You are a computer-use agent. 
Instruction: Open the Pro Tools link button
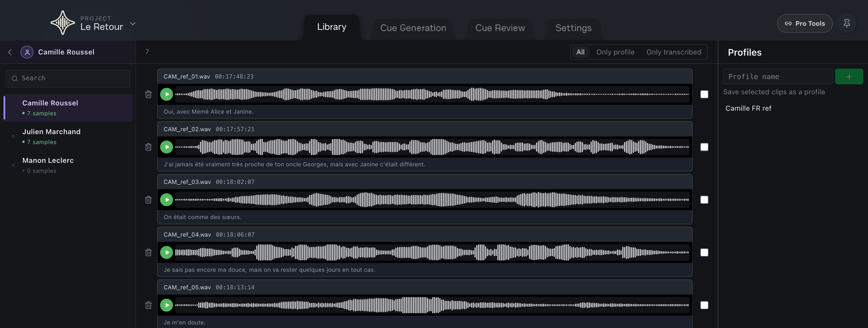805,23
